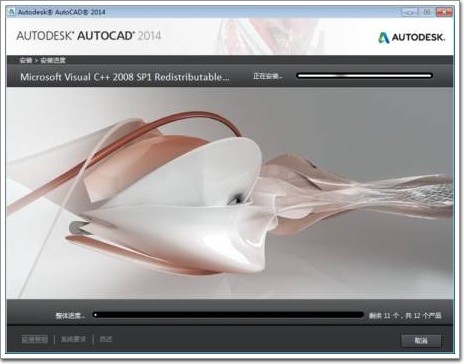
Task: Click the white component install progress bar
Action: (365, 76)
